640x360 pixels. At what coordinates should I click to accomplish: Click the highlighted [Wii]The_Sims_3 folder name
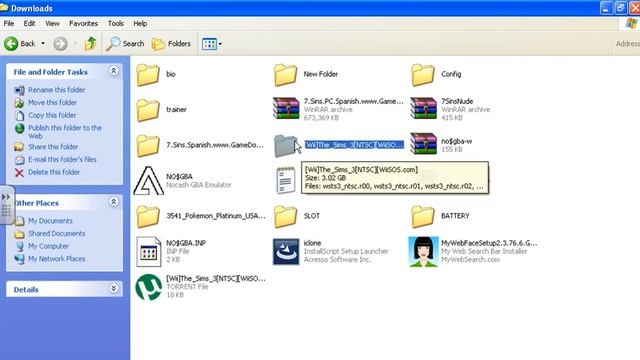pos(354,145)
